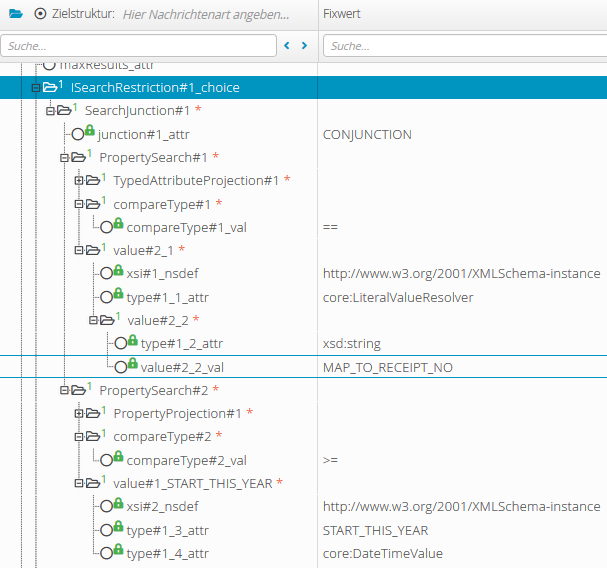Screen dimensions: 607x568
Task: Collapse the ISearchRestriction#1_choice node
Action: pyautogui.click(x=35, y=88)
